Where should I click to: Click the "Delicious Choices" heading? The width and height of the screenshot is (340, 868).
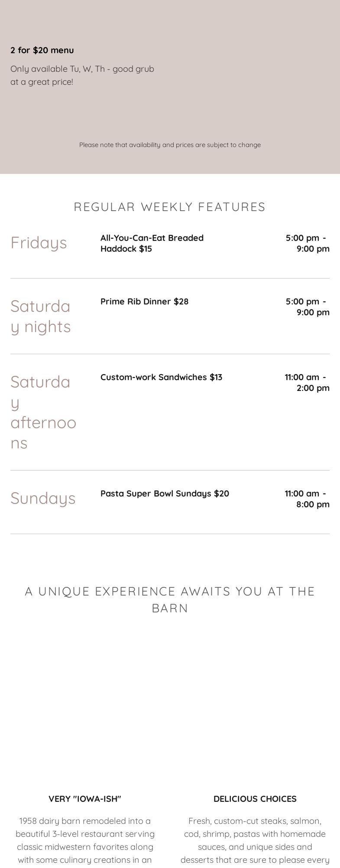pyautogui.click(x=255, y=799)
